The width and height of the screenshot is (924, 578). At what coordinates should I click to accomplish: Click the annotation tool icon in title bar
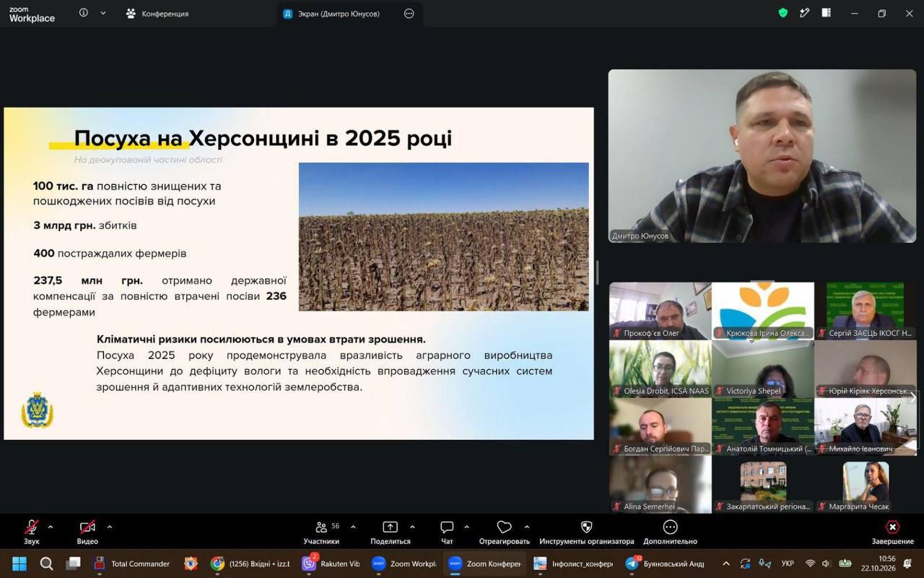[x=805, y=13]
